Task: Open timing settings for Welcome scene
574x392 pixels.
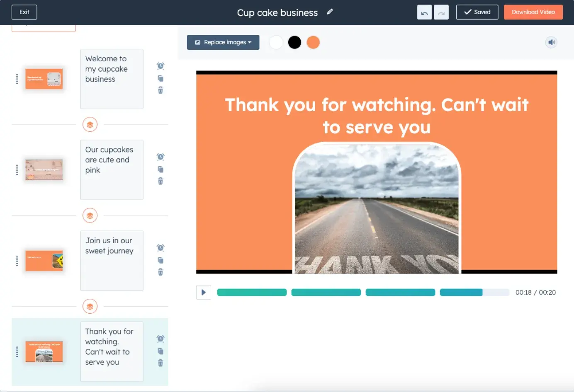Action: [161, 66]
